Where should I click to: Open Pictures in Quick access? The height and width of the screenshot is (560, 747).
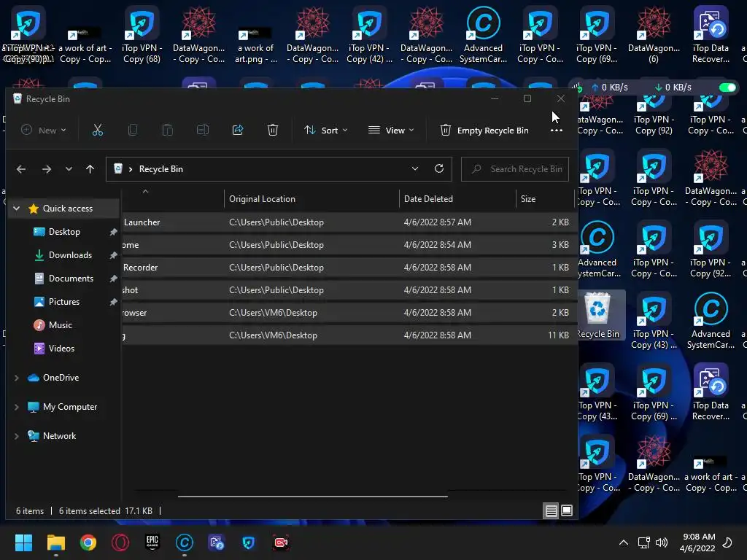click(64, 302)
